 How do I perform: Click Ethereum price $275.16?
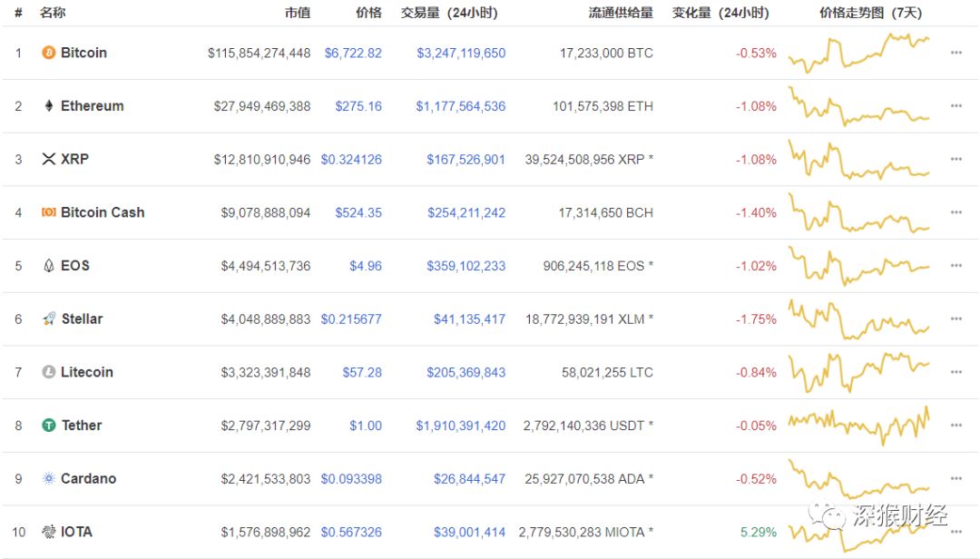(x=358, y=106)
